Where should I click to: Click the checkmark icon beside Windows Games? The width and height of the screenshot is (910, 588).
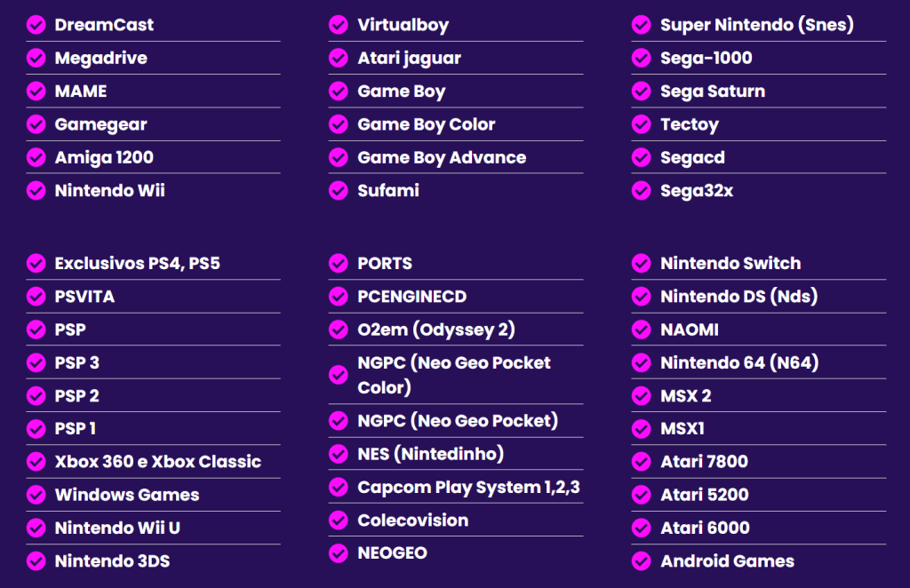pyautogui.click(x=36, y=495)
